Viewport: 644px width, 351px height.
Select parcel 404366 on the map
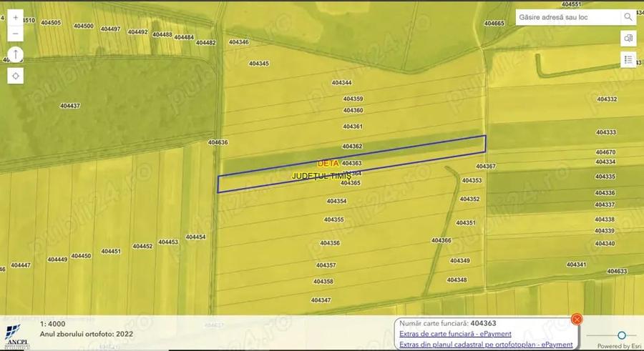point(441,241)
